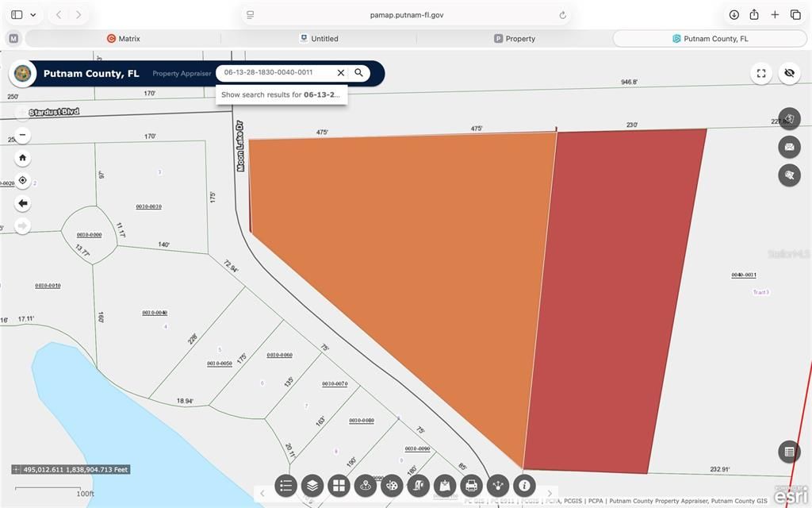
Task: Open the map Legend panel
Action: 285,486
